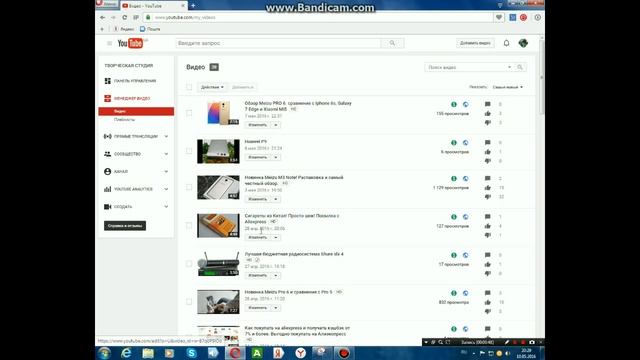Open Skype from the taskbar
Image resolution: width=640 pixels, height=360 pixels.
click(191, 353)
